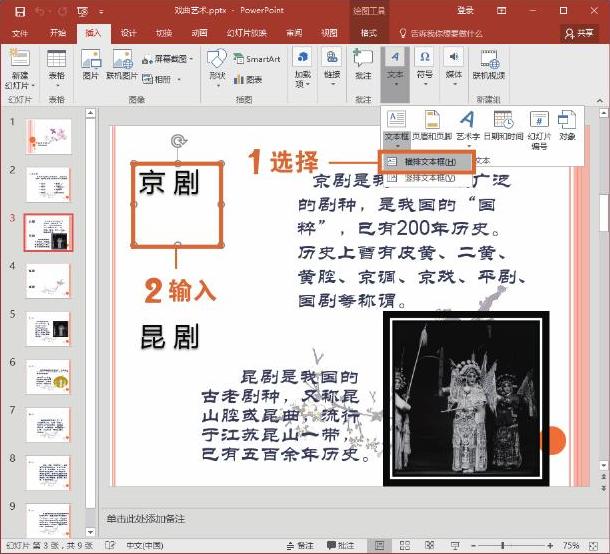Image resolution: width=610 pixels, height=554 pixels.
Task: Click the Header and Footer icon
Action: [x=432, y=119]
